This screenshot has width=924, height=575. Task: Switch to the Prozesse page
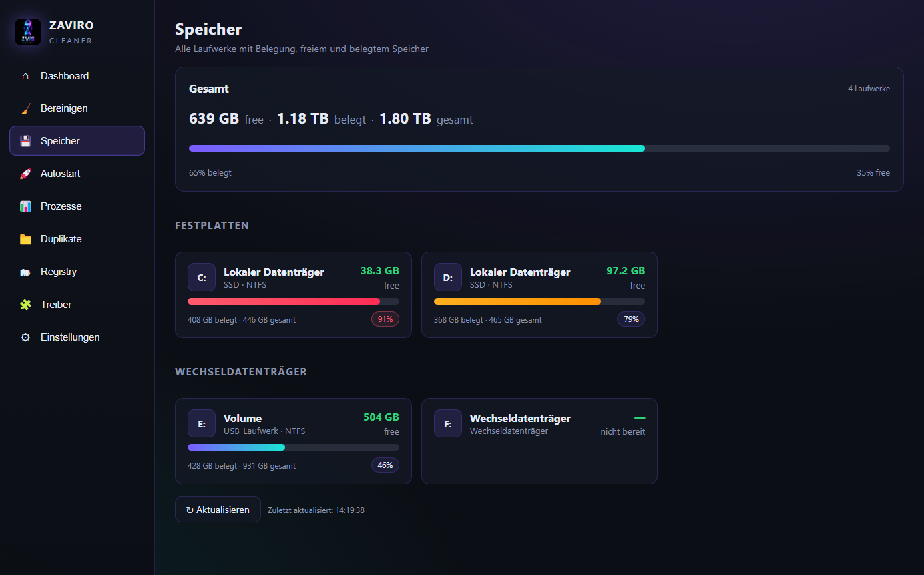[77, 206]
